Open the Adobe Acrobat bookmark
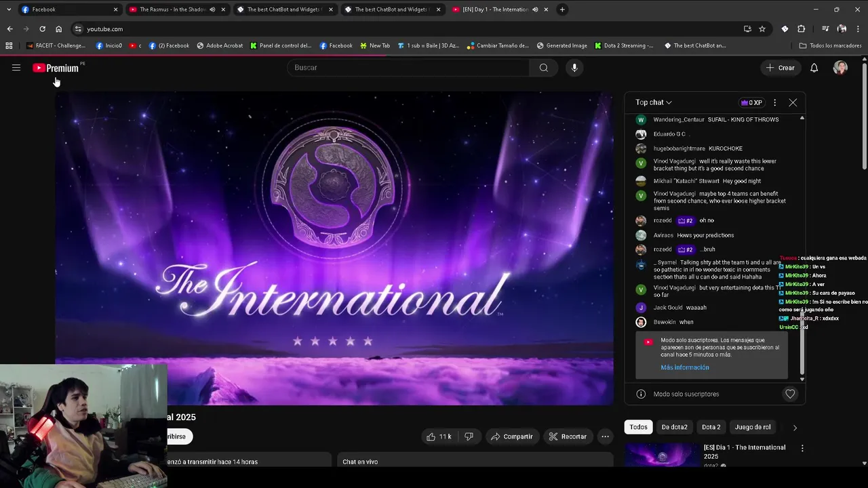This screenshot has width=868, height=488. point(220,45)
